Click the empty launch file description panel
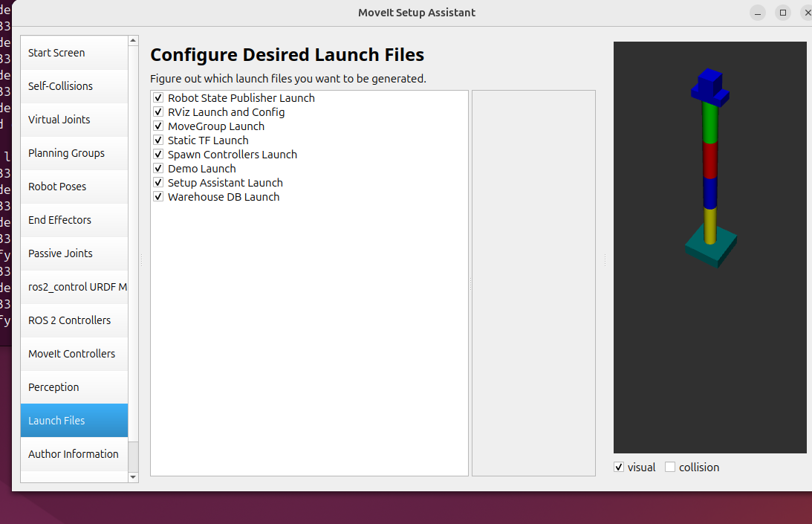This screenshot has width=812, height=524. 533,283
